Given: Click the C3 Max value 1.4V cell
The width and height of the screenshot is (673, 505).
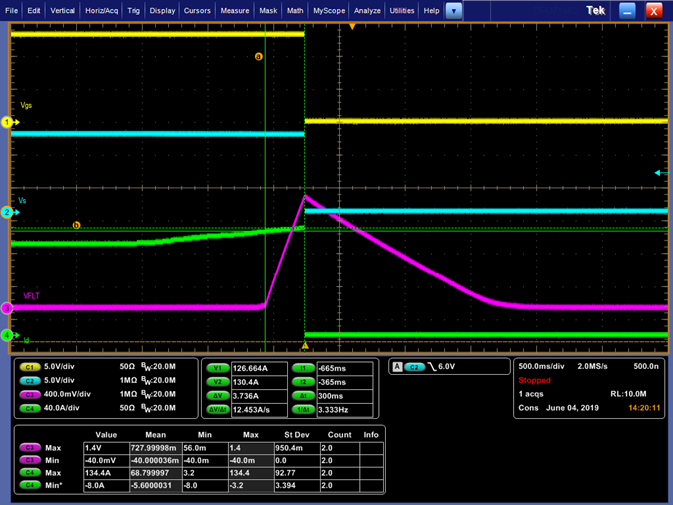Looking at the screenshot, I should (x=106, y=448).
